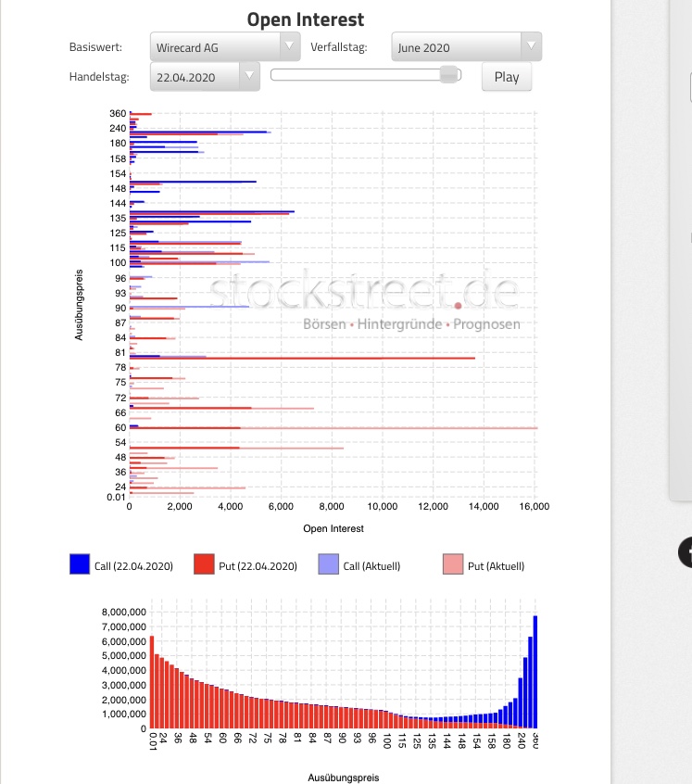Click the trading day slider track
The height and width of the screenshot is (784, 692).
(x=365, y=75)
